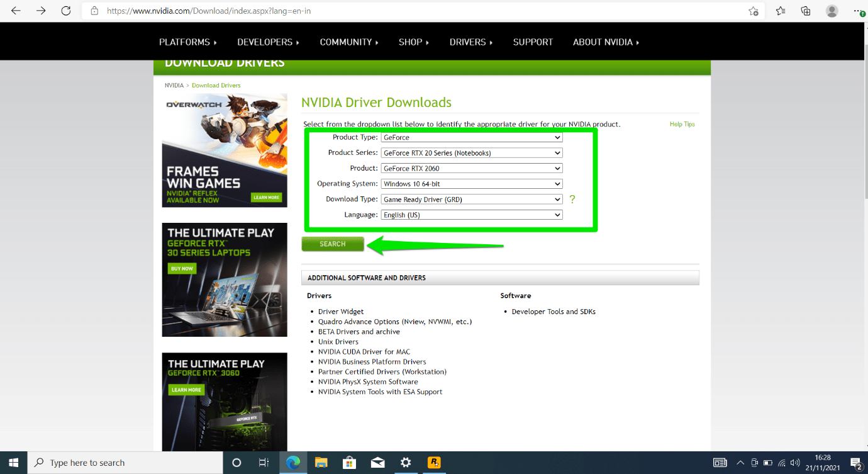Launch the Rockstar Games Launcher from the taskbar
This screenshot has height=474, width=868.
point(434,462)
